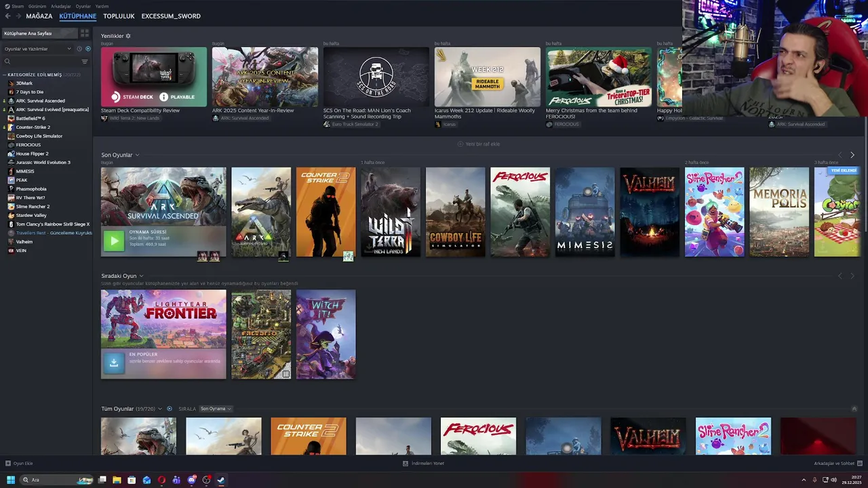Click Kütüphane Ana Sayfası button
868x488 pixels.
(39, 33)
